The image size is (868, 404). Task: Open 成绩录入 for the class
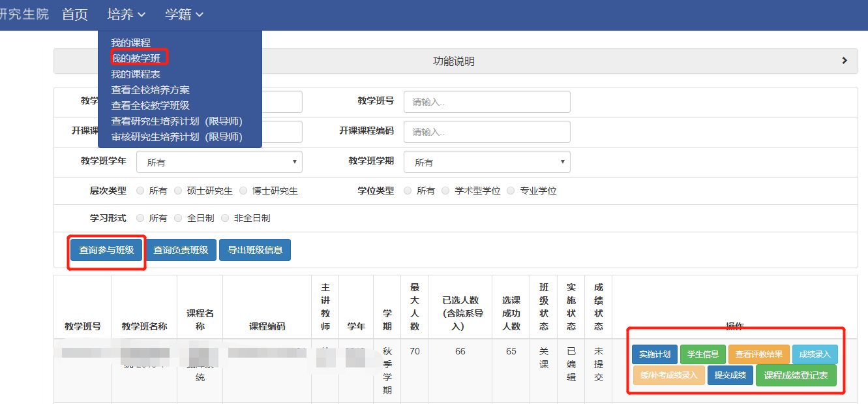pyautogui.click(x=815, y=354)
